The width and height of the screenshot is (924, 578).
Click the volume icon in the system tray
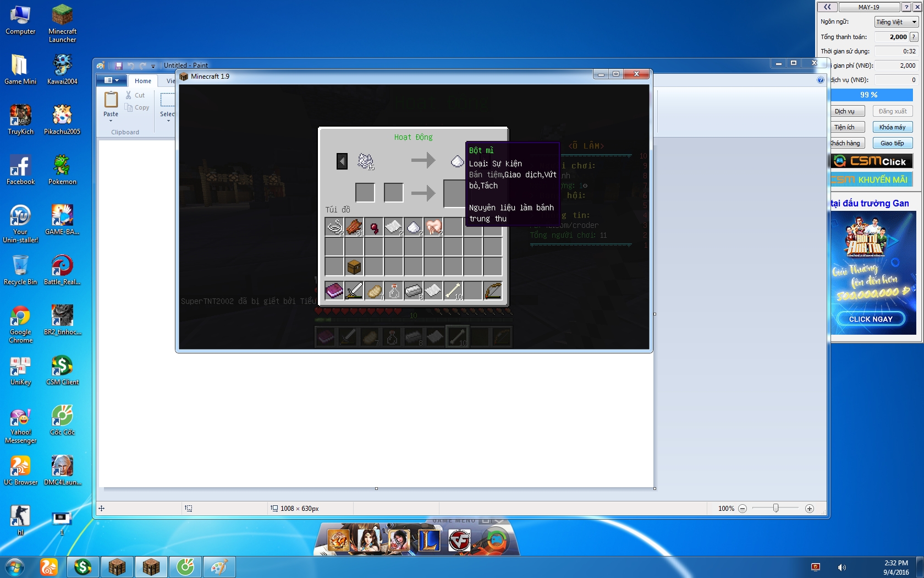pos(842,567)
